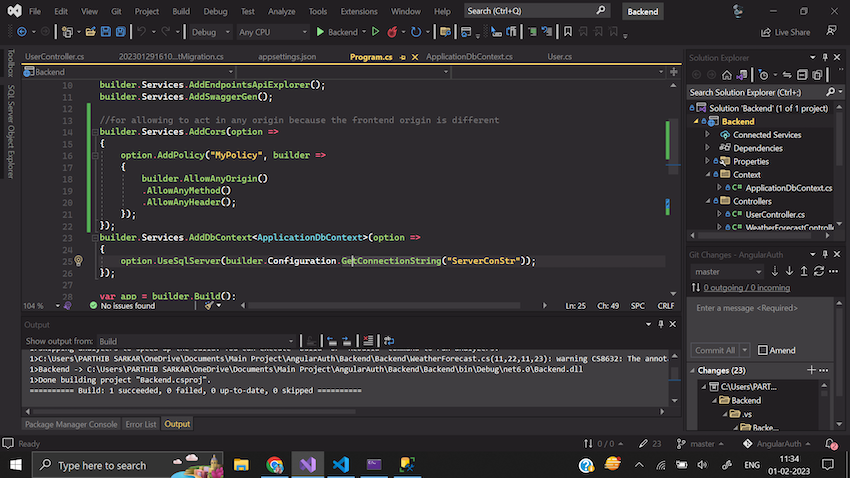Open the Live Share feature
This screenshot has width=850, height=478.
(785, 32)
